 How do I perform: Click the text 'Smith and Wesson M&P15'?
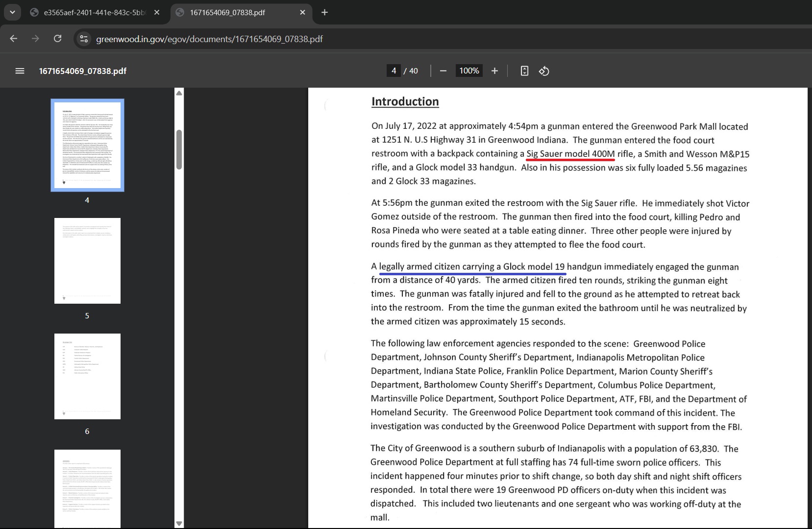[697, 154]
